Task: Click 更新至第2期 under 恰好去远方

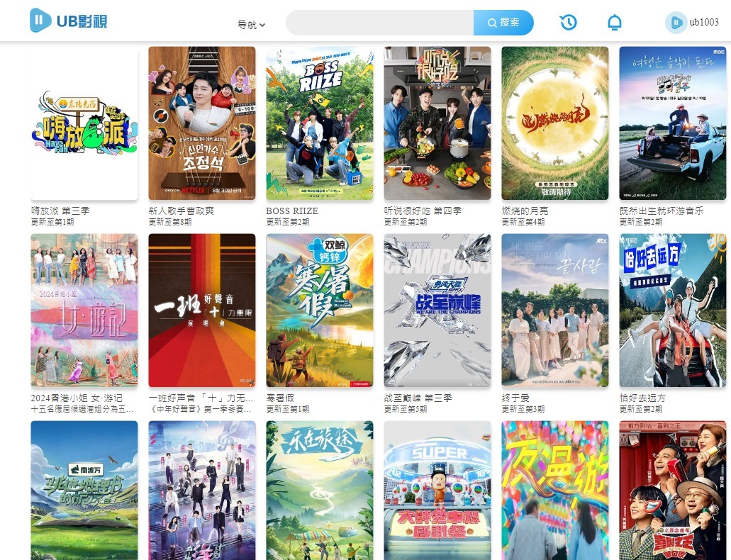Action: [x=641, y=410]
